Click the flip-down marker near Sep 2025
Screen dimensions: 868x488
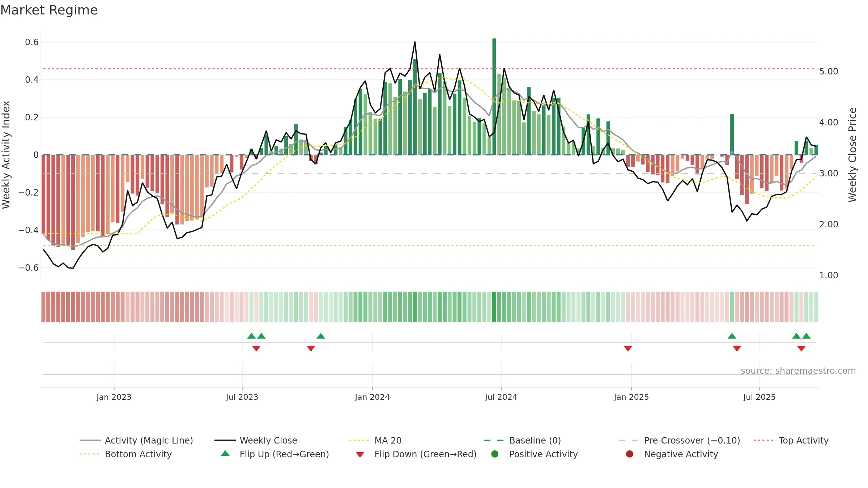click(x=801, y=348)
